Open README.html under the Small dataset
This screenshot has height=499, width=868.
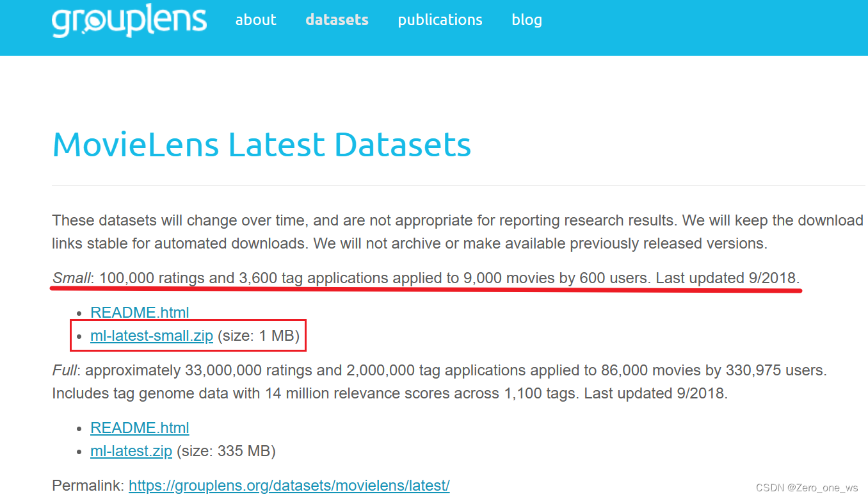(x=140, y=313)
